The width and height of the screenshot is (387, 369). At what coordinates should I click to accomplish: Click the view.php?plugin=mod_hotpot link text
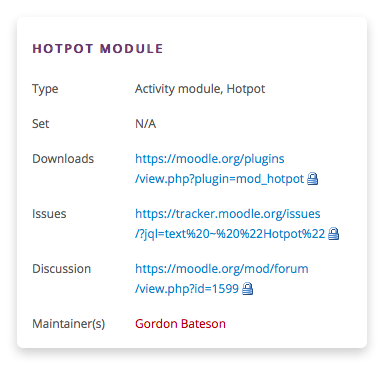point(219,179)
